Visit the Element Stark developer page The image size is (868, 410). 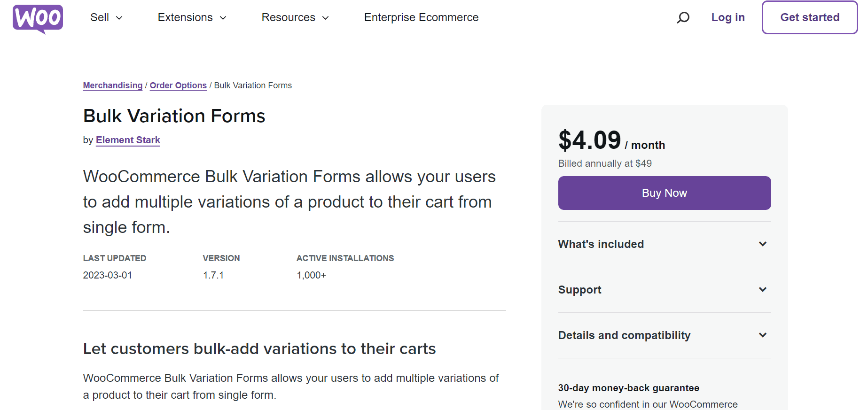point(128,140)
